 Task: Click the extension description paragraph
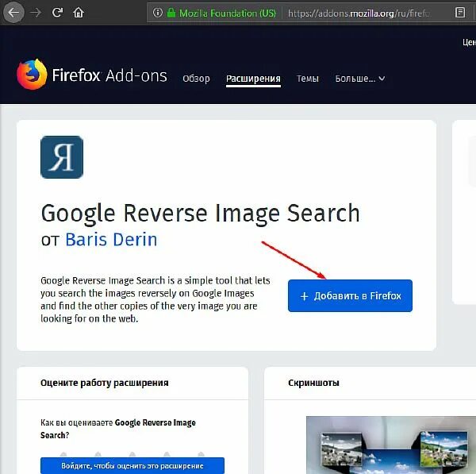tap(155, 299)
